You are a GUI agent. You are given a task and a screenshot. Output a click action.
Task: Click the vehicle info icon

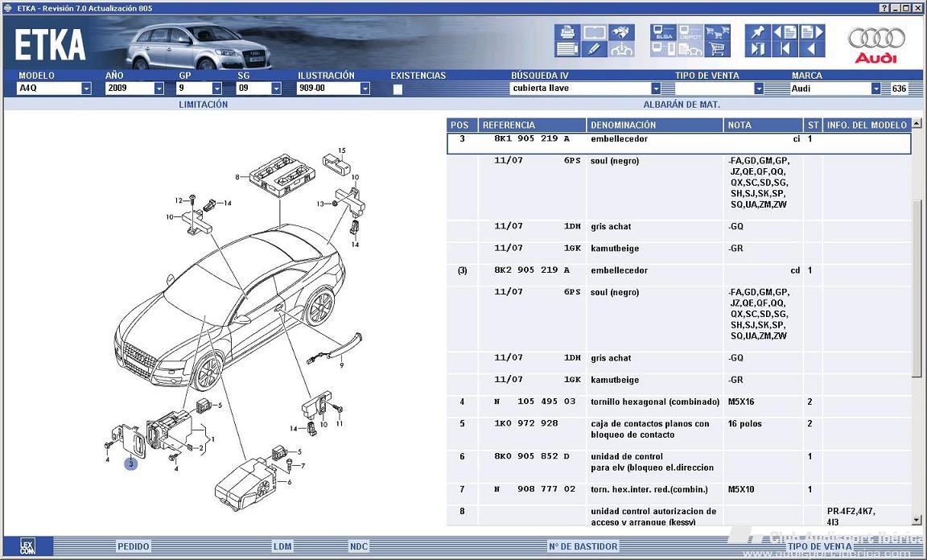(621, 50)
